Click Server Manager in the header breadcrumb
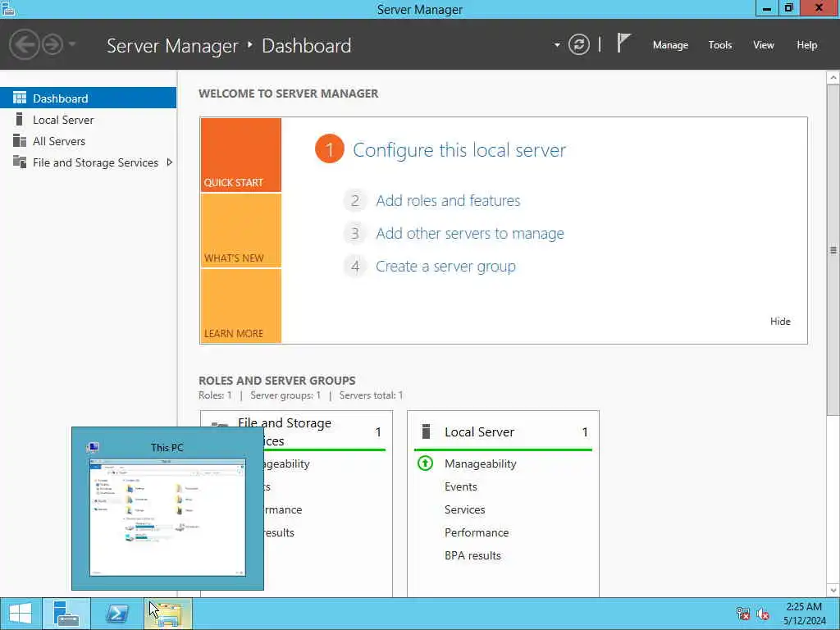Screen dimensions: 840x630 (172, 46)
